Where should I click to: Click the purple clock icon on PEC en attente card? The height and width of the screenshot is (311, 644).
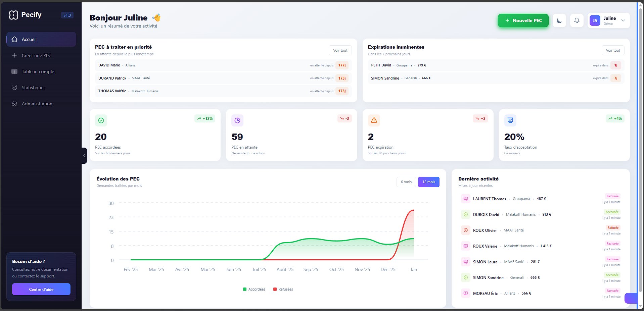point(237,120)
